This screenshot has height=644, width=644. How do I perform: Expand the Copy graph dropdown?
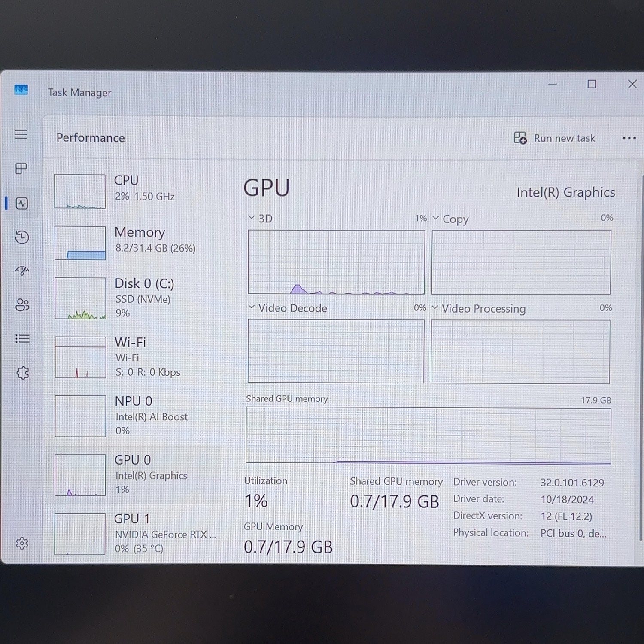(435, 218)
